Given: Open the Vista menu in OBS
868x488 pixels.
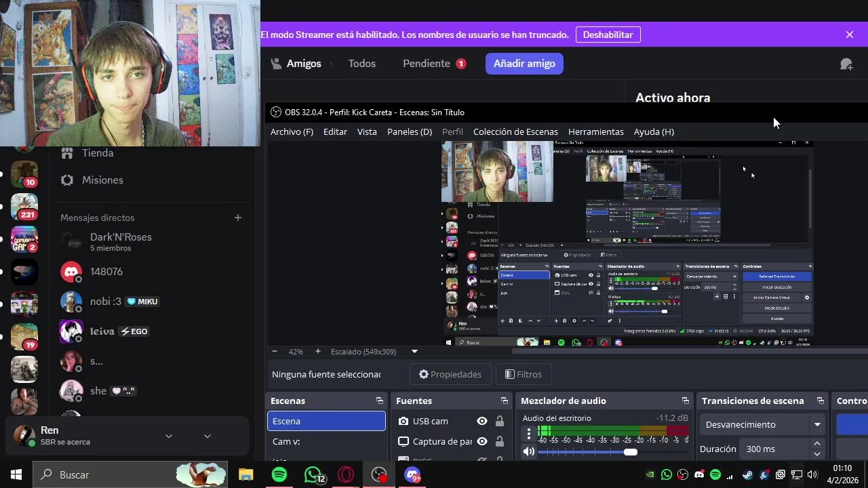Looking at the screenshot, I should [367, 132].
